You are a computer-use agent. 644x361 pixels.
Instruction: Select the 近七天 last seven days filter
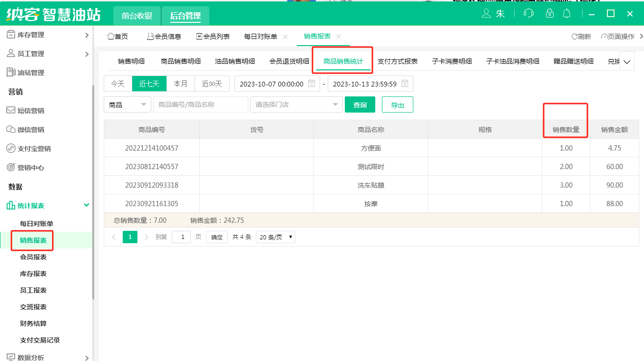coord(149,84)
